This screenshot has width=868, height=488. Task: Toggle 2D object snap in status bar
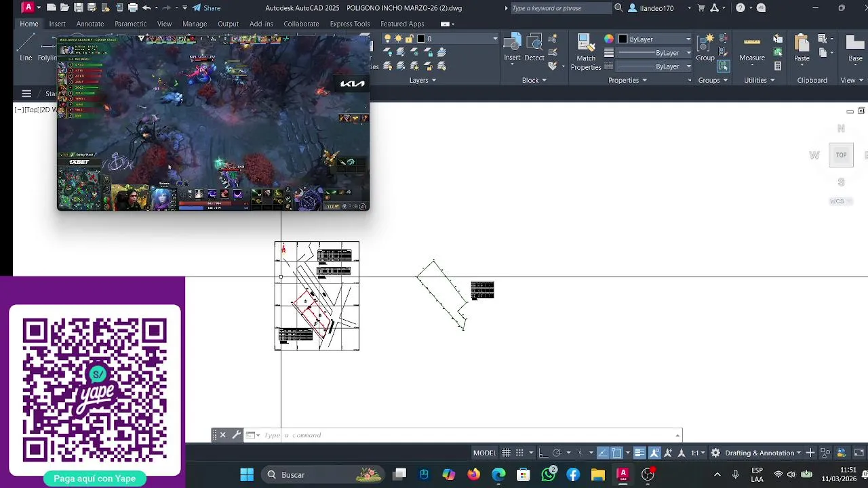pyautogui.click(x=616, y=453)
